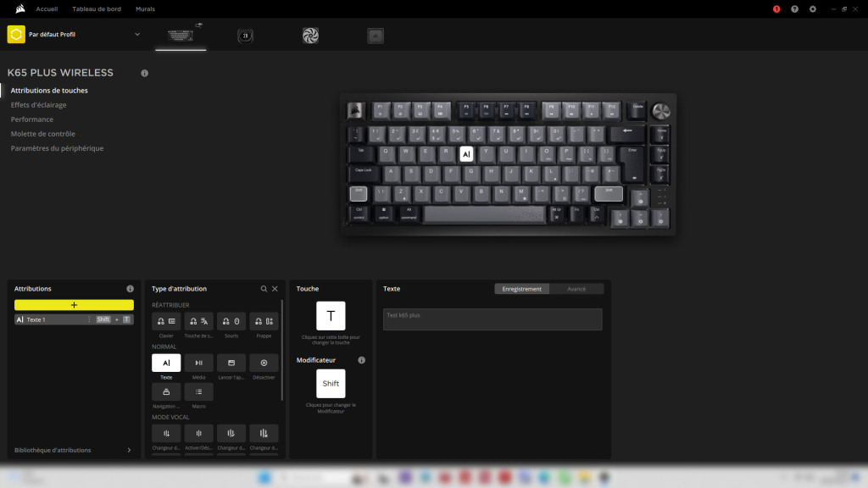This screenshot has height=488, width=868.
Task: Choose the Touche de s... remap type
Action: point(198,321)
